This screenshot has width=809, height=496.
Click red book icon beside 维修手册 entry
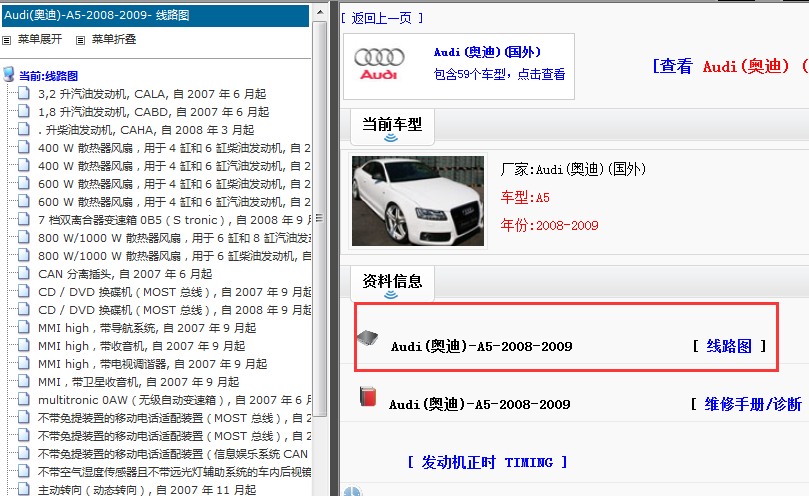[368, 396]
